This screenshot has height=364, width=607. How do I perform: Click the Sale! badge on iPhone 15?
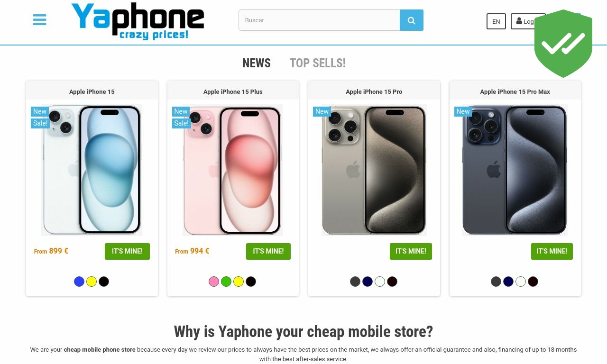(x=40, y=123)
